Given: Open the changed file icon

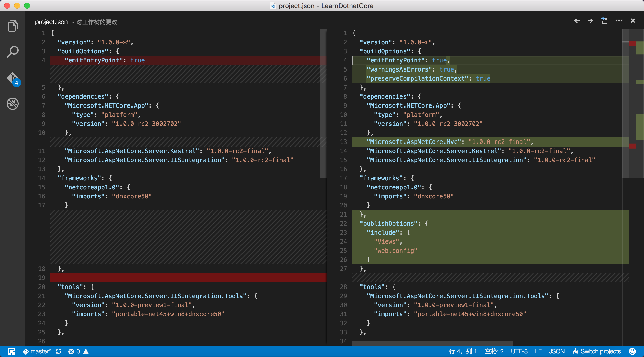Looking at the screenshot, I should point(604,21).
